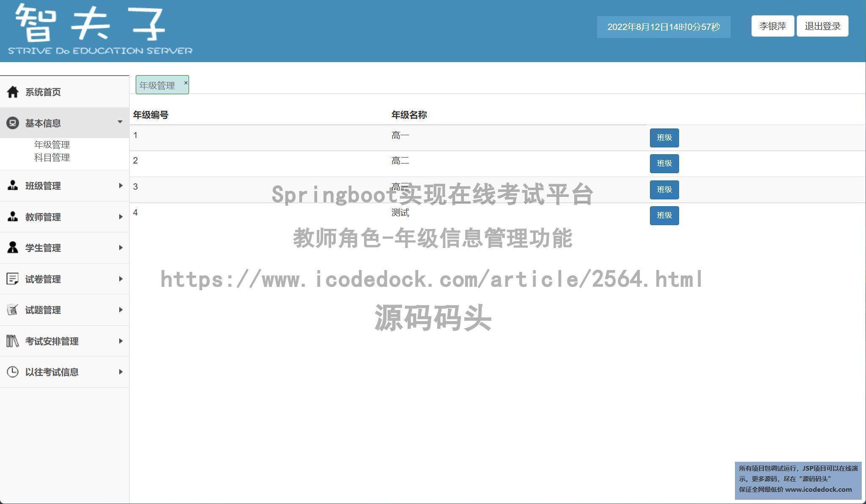
Task: Click the 李银萍 user button
Action: click(772, 26)
